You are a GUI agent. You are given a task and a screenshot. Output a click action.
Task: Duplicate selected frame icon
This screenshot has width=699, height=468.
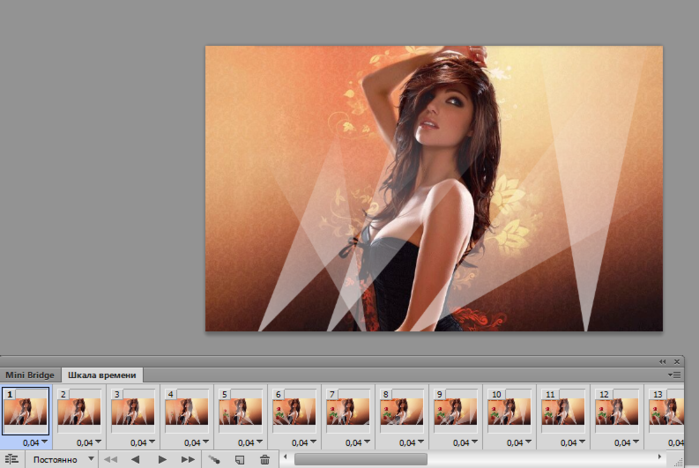click(x=239, y=460)
